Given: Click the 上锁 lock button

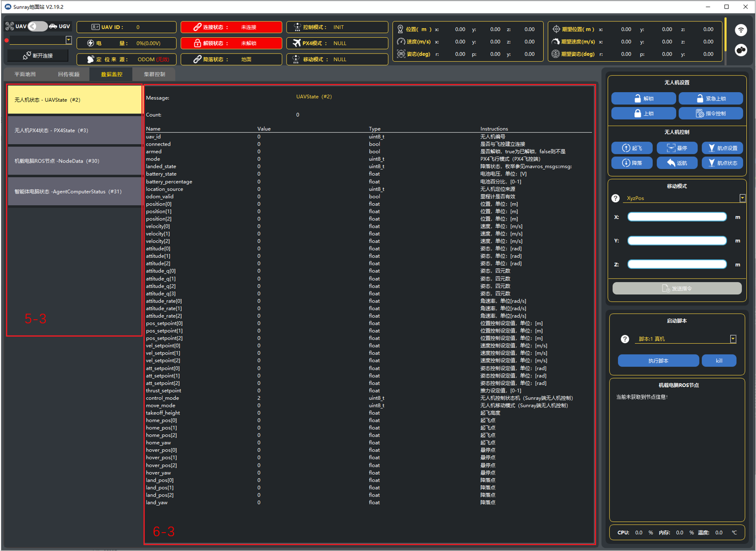Looking at the screenshot, I should (643, 113).
